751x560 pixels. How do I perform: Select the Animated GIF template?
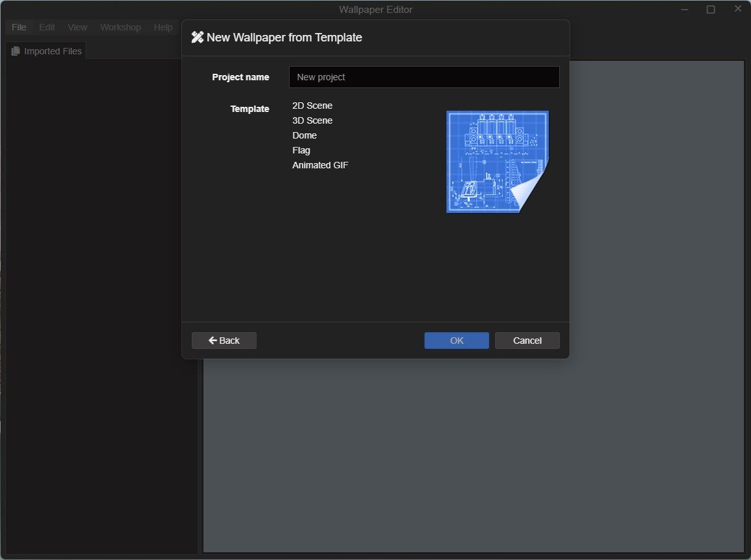pos(320,165)
